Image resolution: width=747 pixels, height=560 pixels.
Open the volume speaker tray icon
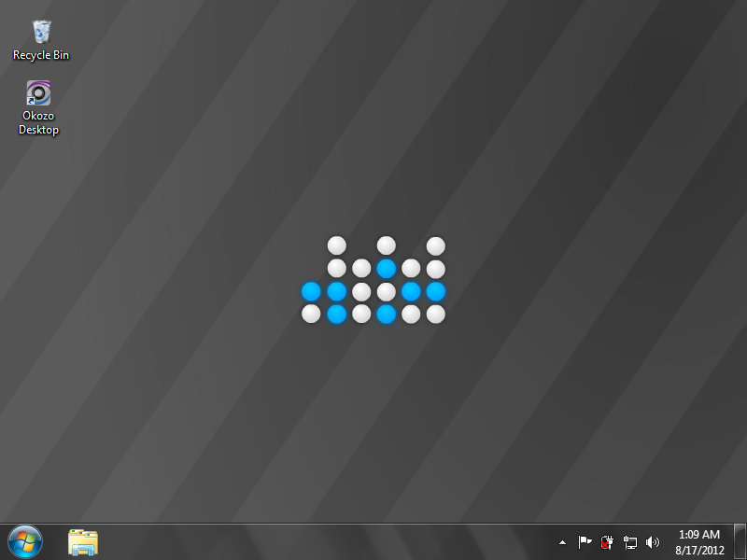[652, 542]
